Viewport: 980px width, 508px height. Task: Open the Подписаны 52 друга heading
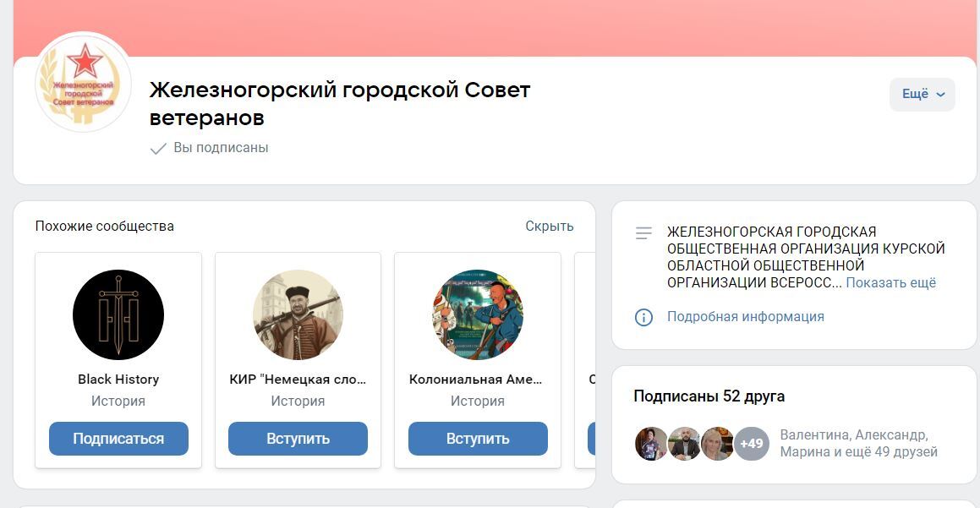[709, 396]
